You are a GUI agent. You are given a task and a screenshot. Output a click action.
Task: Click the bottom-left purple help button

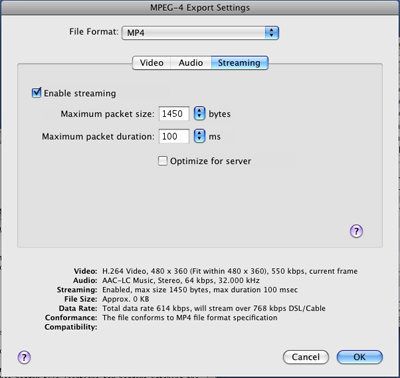click(x=24, y=357)
